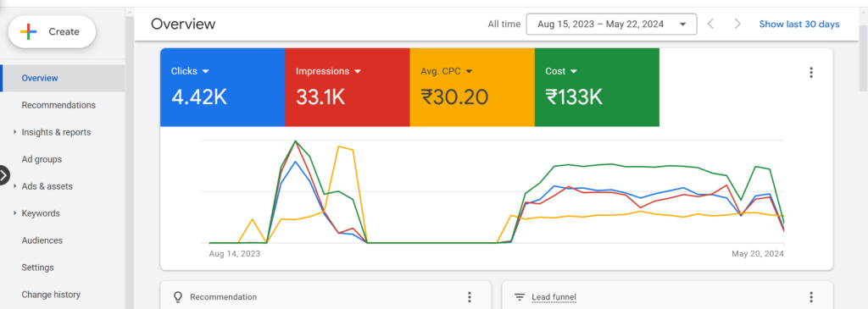Click the Create button with plus icon
Screen dimensions: 868x309
pos(52,32)
